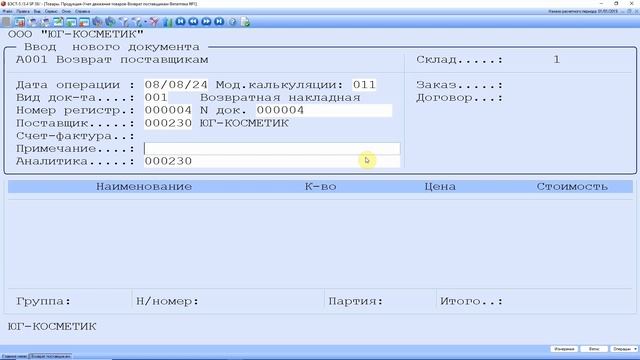Click ЮГ-КОСМЕТИК in the status line
Image resolution: width=640 pixels, height=360 pixels.
pos(52,327)
